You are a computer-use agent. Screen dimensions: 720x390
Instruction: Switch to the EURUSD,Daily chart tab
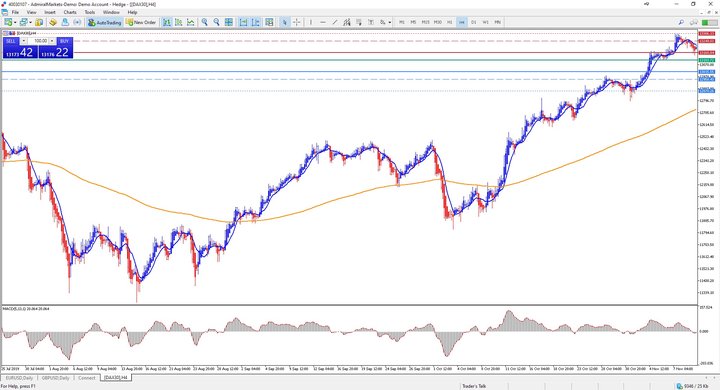tap(18, 378)
